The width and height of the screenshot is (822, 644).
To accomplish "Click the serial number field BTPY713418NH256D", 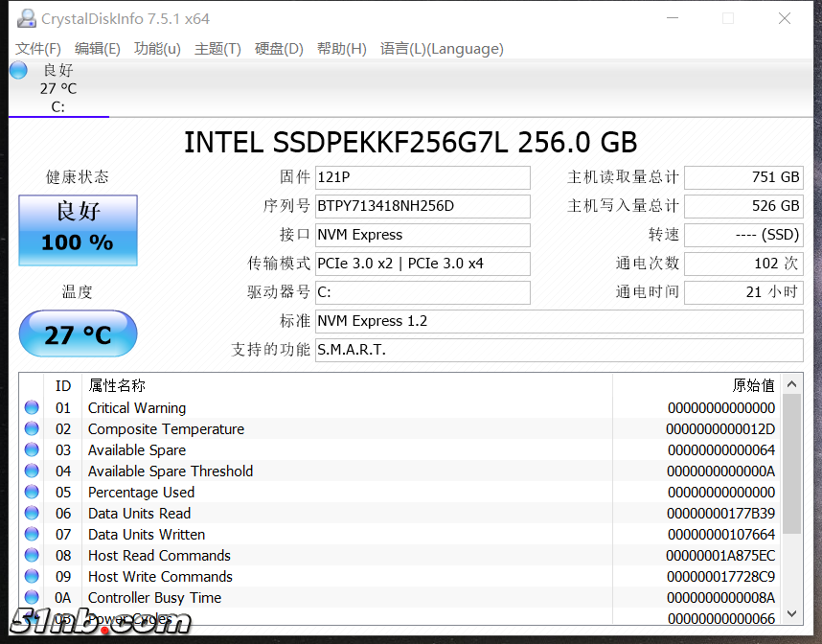I will pyautogui.click(x=422, y=206).
